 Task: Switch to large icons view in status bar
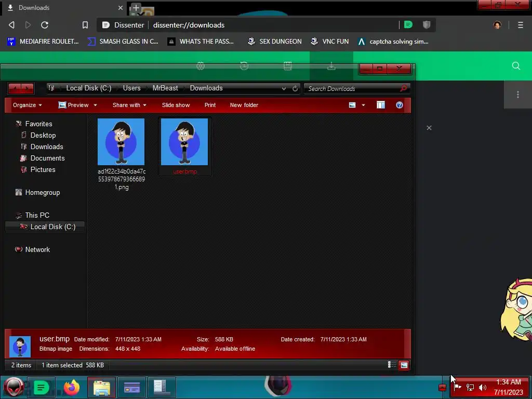(x=404, y=365)
